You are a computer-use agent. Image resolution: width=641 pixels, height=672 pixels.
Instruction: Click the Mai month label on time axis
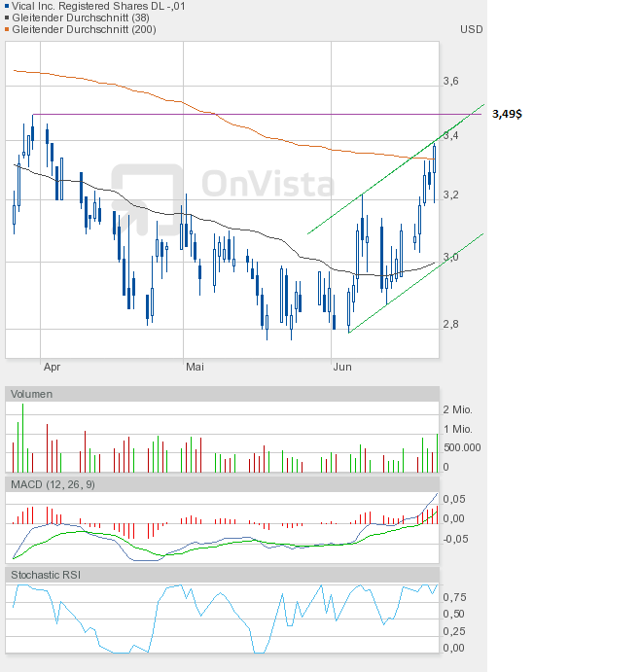click(x=195, y=367)
